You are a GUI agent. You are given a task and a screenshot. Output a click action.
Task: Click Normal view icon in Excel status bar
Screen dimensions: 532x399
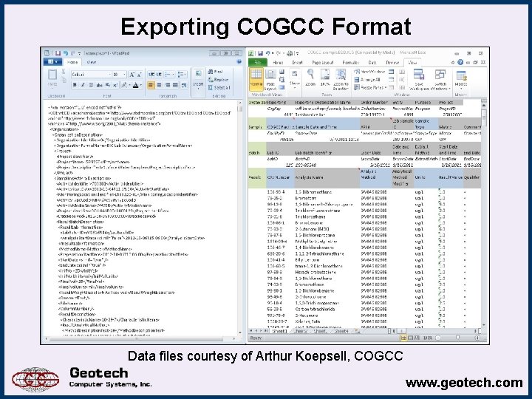[403, 338]
